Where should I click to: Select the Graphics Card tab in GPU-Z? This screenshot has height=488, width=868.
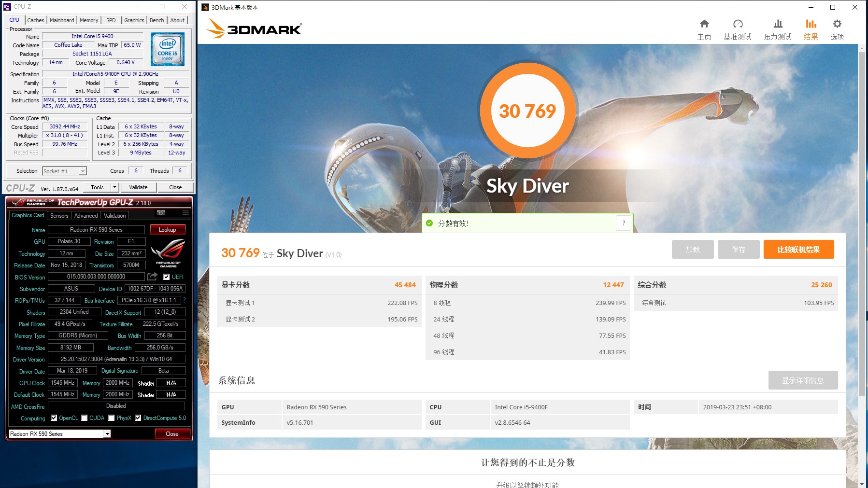click(28, 215)
